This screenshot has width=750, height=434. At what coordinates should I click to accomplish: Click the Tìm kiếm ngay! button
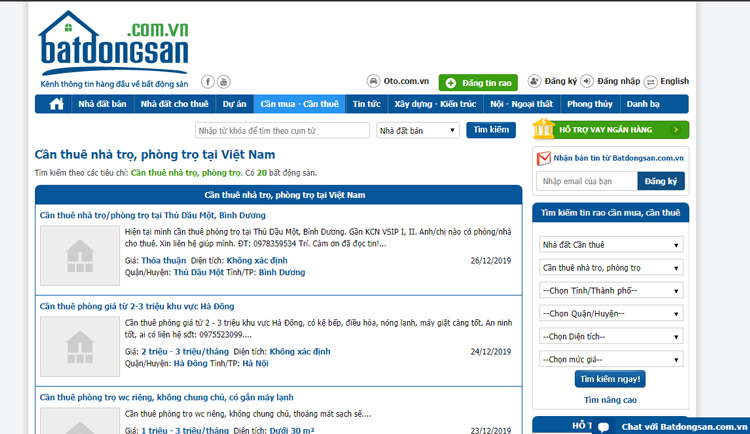(x=610, y=379)
